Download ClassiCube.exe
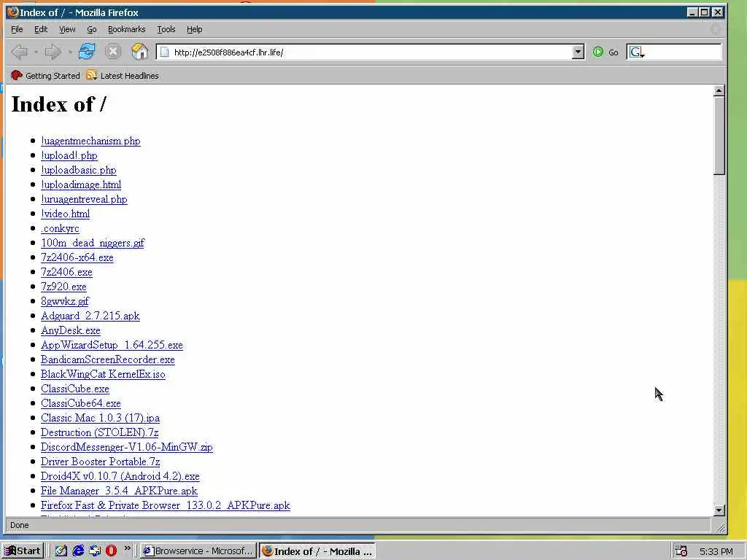Image resolution: width=747 pixels, height=560 pixels. [75, 389]
